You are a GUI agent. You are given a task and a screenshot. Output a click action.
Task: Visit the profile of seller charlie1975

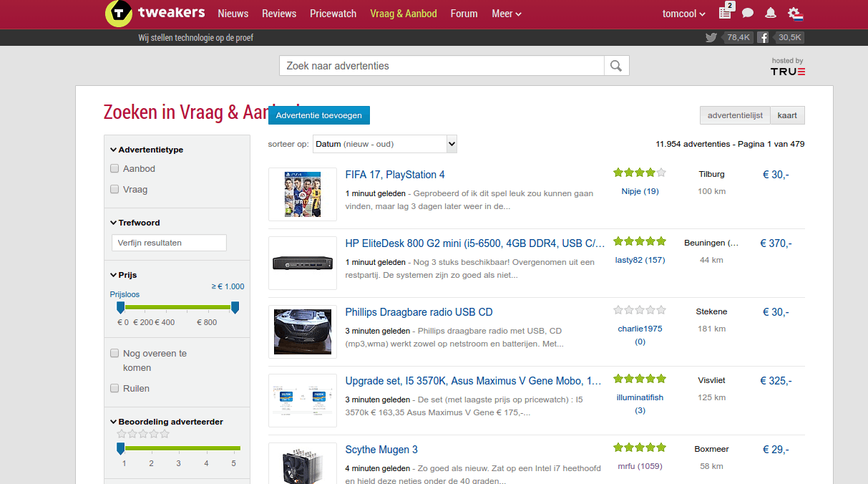pos(640,329)
